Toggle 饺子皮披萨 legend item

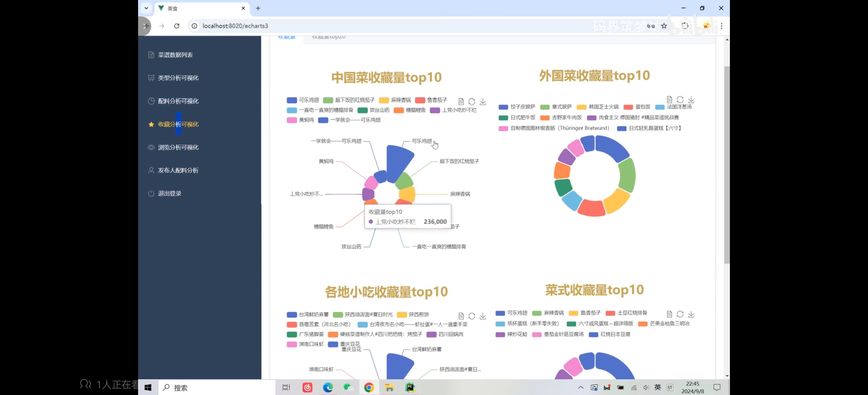[517, 107]
